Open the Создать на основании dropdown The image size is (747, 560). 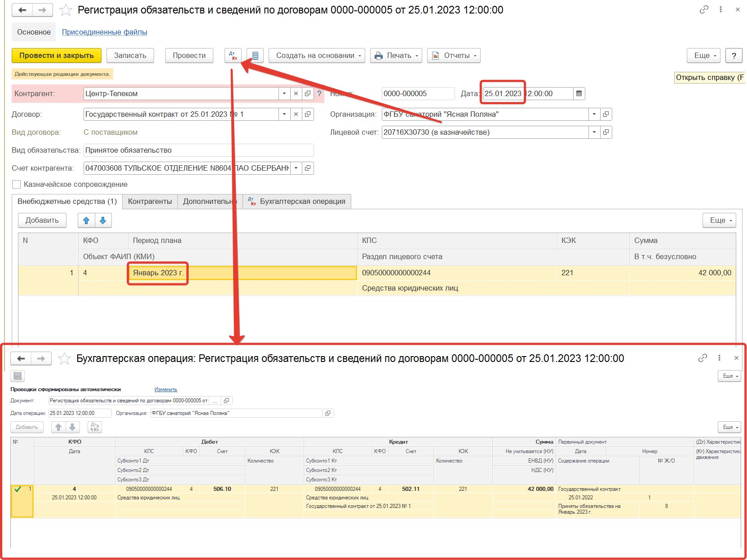pos(317,56)
